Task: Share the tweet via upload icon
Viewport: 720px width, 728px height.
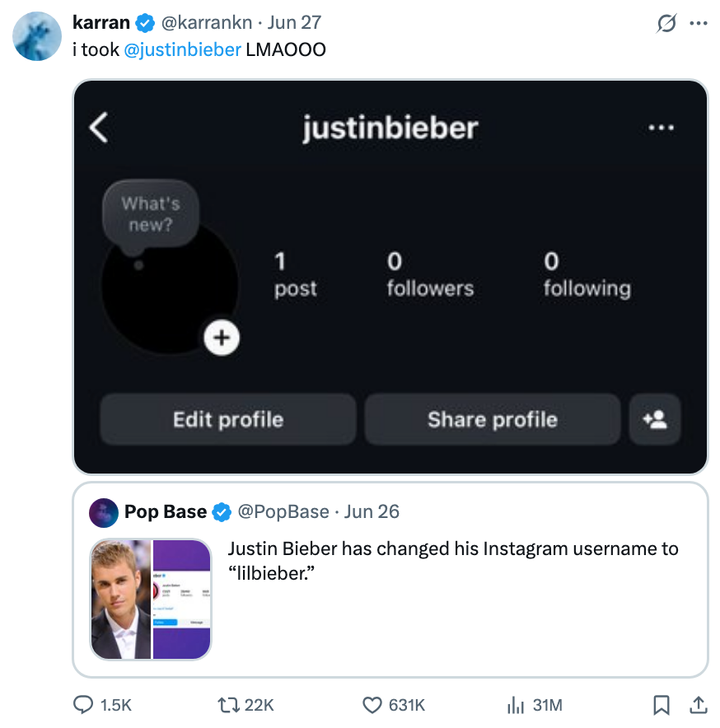Action: [698, 705]
